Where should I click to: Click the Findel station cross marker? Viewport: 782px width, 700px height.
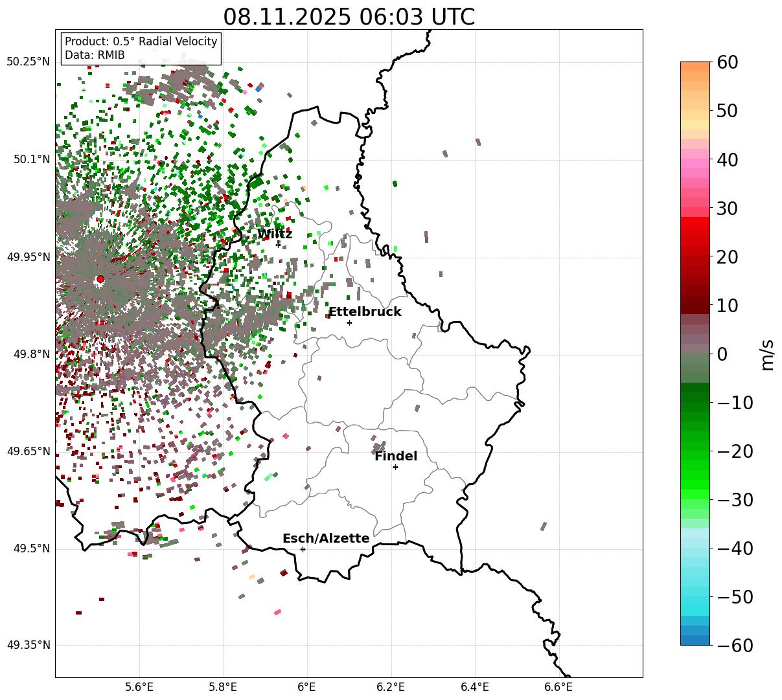(x=395, y=467)
